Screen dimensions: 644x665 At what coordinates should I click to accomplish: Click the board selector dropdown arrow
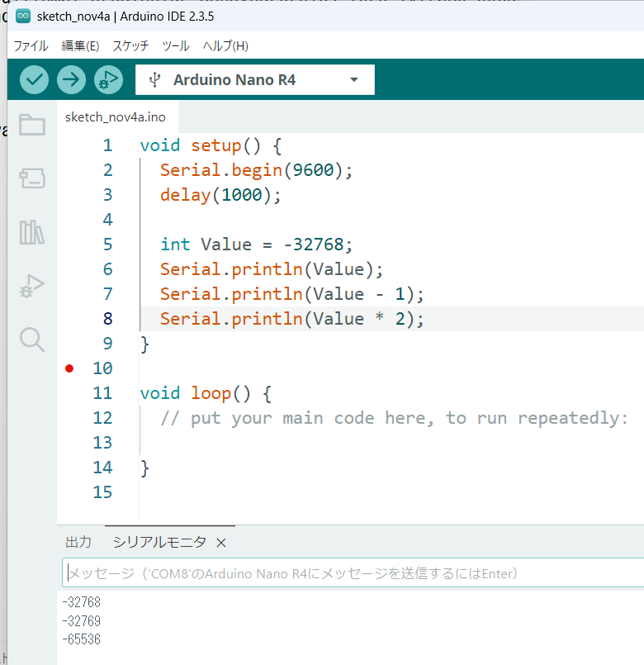[354, 80]
